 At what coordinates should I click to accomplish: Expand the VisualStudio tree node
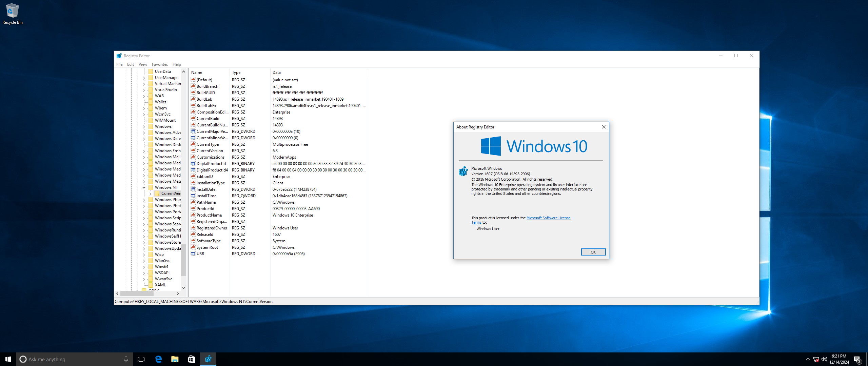144,90
